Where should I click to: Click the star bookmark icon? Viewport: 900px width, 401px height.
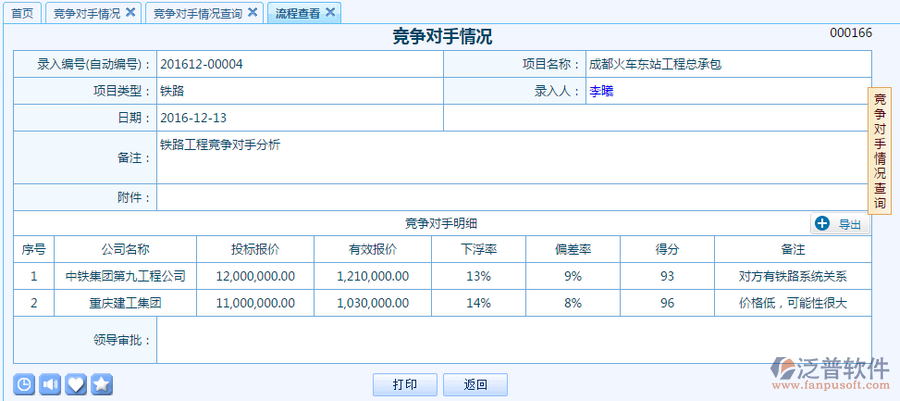(102, 384)
